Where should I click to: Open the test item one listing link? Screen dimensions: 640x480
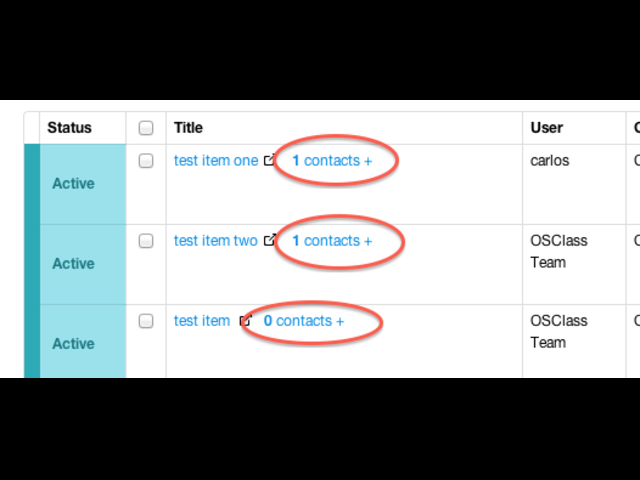(x=216, y=160)
